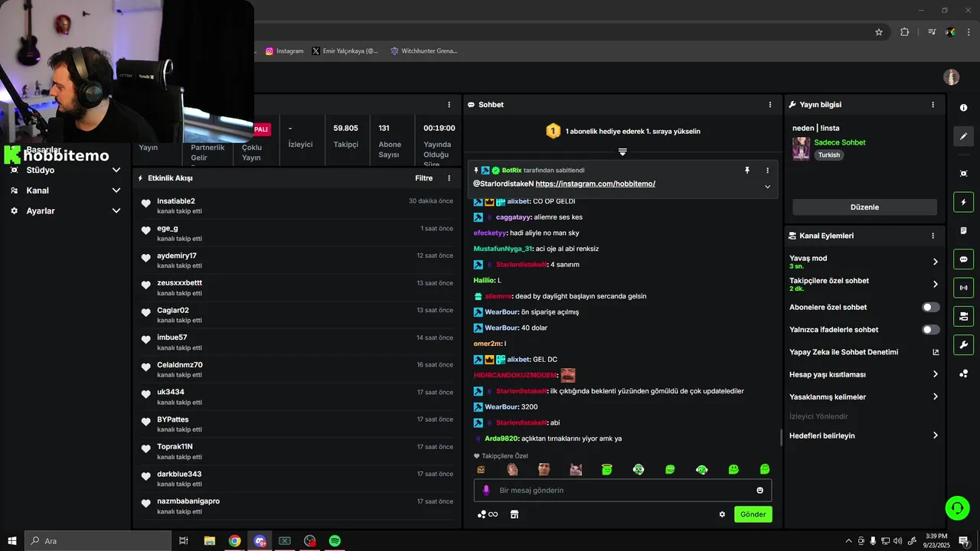Open the browser extensions puzzle icon
The width and height of the screenshot is (980, 551).
(x=905, y=32)
